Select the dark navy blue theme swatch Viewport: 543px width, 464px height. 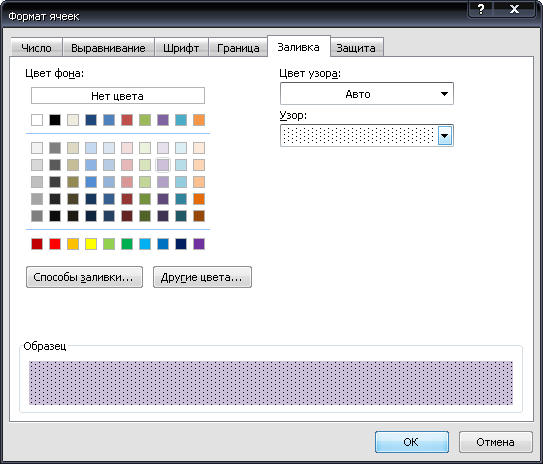[91, 120]
